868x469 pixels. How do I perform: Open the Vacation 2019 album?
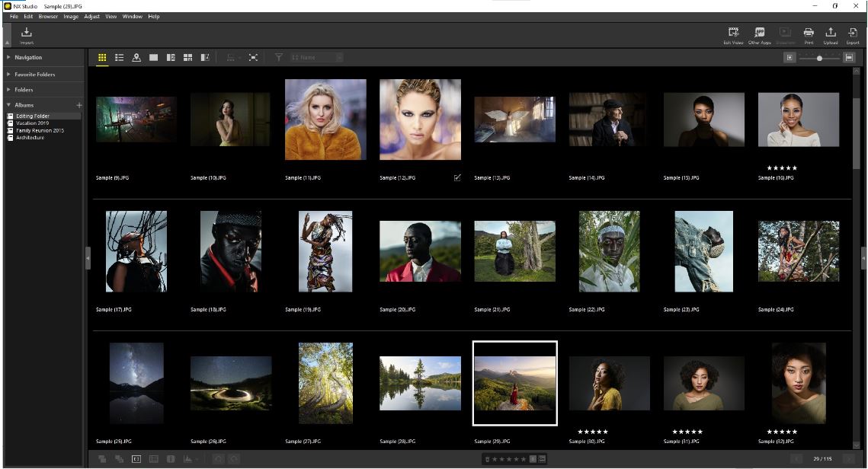pos(32,123)
